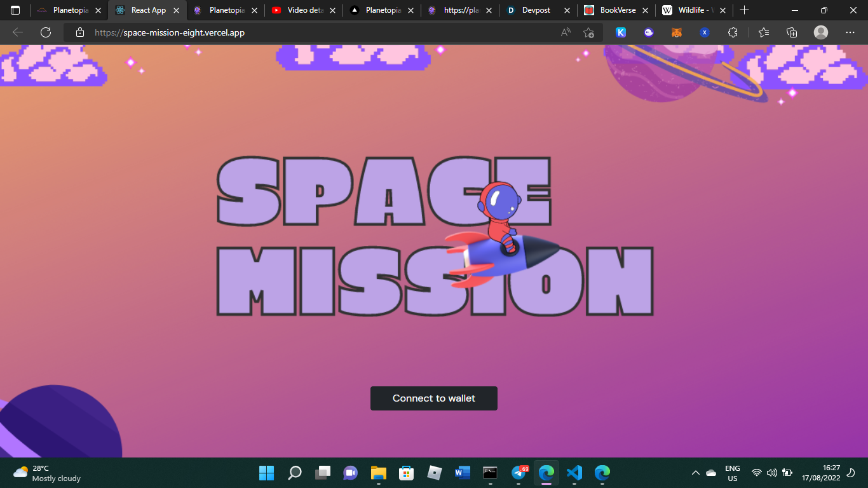Image resolution: width=868 pixels, height=488 pixels.
Task: Open Settings and more menu
Action: coord(850,32)
